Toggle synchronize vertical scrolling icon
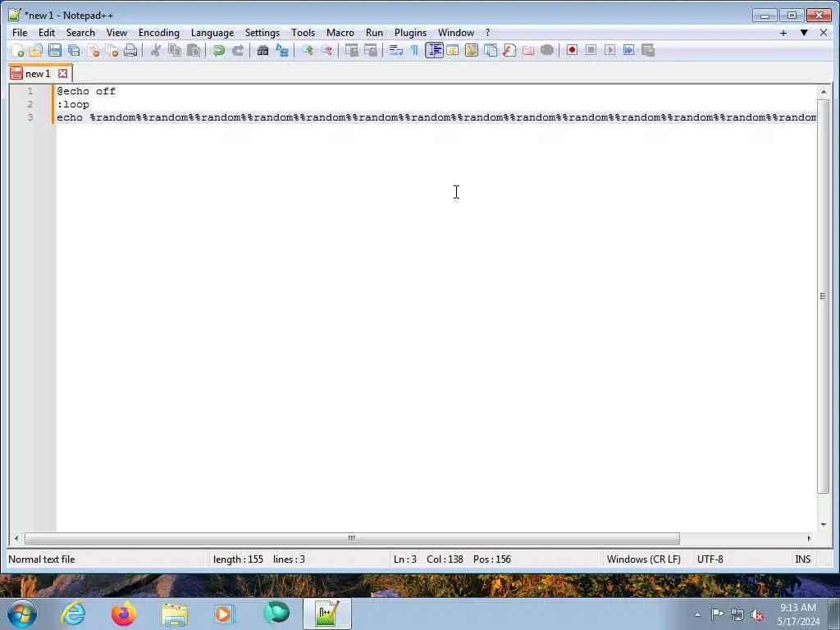The width and height of the screenshot is (840, 630). (x=351, y=50)
